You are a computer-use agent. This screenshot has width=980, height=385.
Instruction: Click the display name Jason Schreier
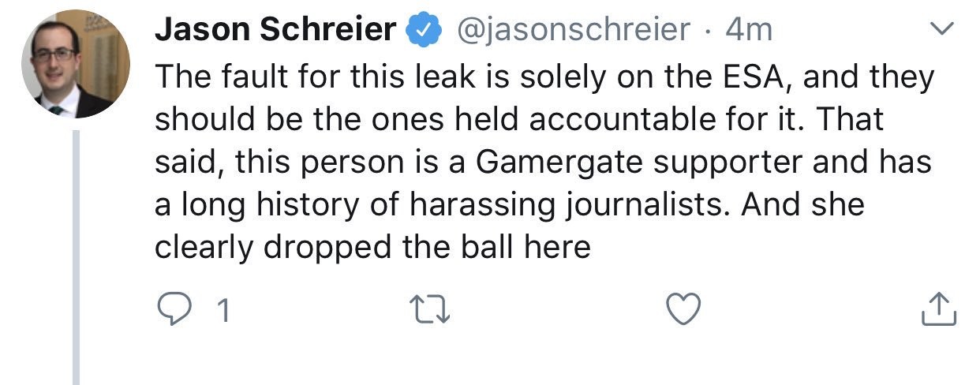tap(275, 30)
